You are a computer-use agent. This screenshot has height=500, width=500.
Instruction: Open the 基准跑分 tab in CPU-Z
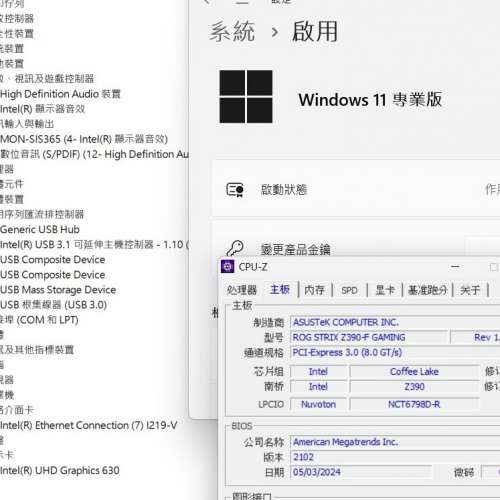click(427, 290)
